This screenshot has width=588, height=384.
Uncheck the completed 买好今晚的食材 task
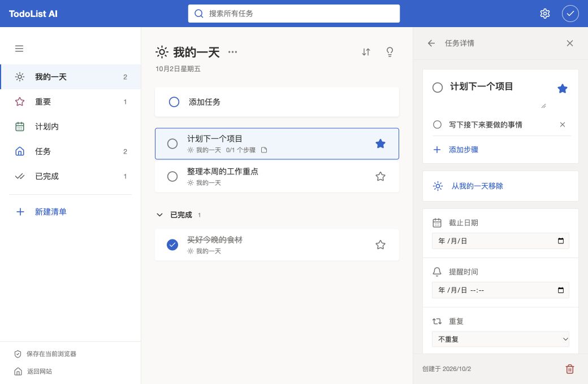(x=172, y=245)
